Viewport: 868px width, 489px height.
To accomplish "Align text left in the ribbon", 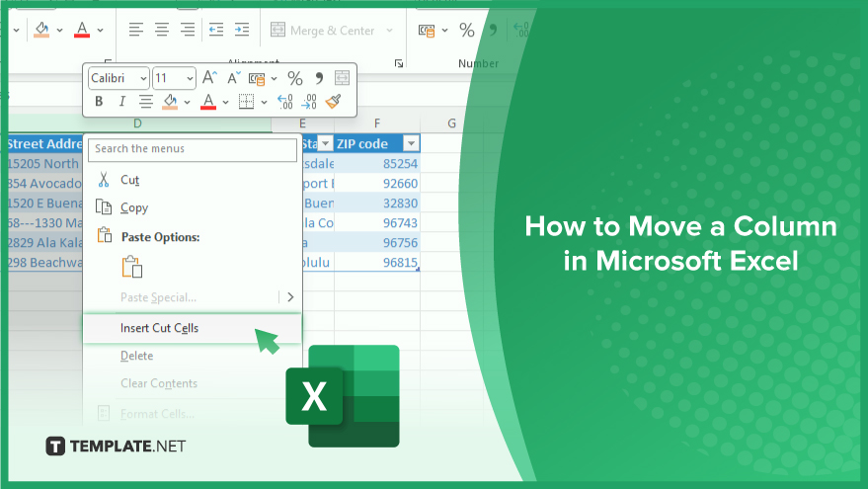I will (x=135, y=30).
